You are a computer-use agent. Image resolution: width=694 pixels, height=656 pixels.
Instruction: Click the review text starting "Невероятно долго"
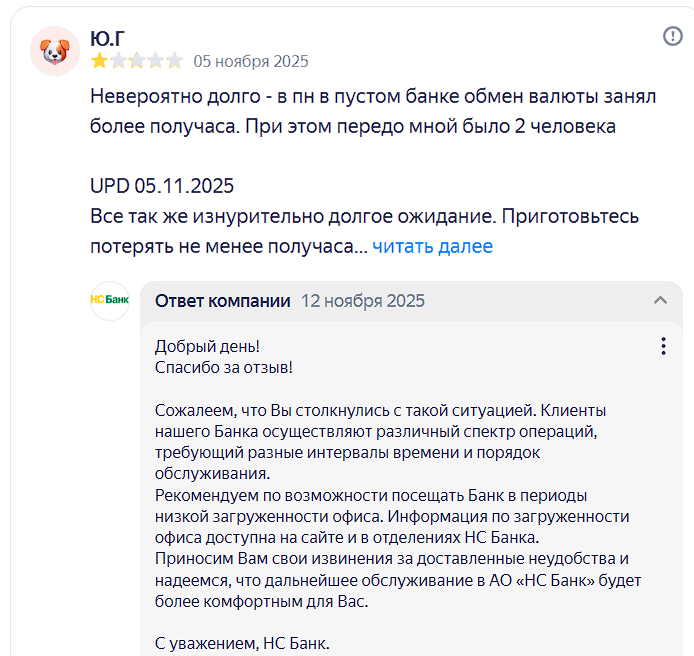[x=373, y=111]
